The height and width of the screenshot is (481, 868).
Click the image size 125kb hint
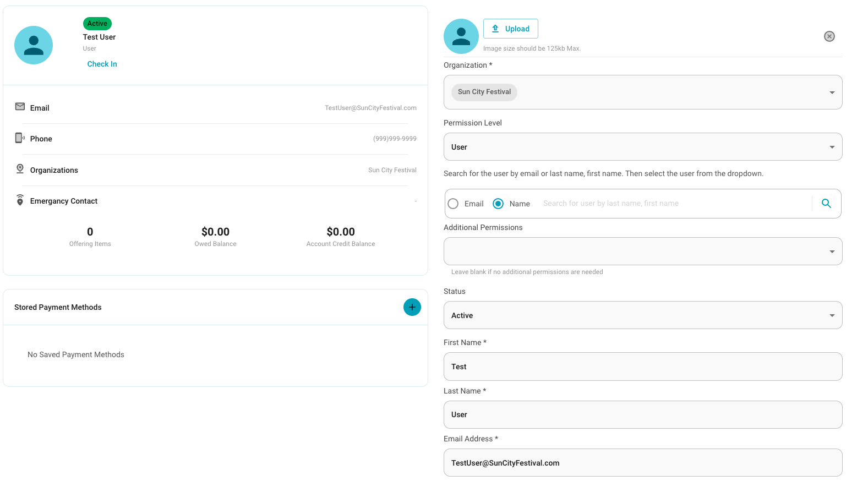(532, 48)
